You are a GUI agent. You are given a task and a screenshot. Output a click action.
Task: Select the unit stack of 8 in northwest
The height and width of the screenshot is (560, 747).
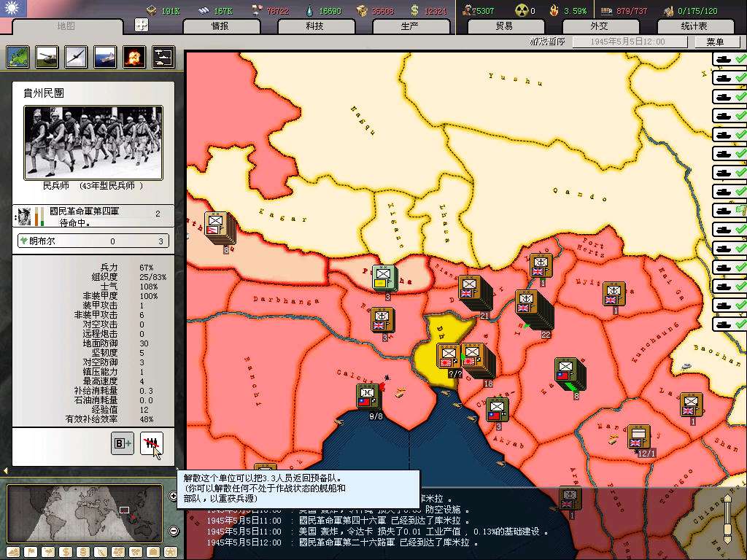pos(219,227)
